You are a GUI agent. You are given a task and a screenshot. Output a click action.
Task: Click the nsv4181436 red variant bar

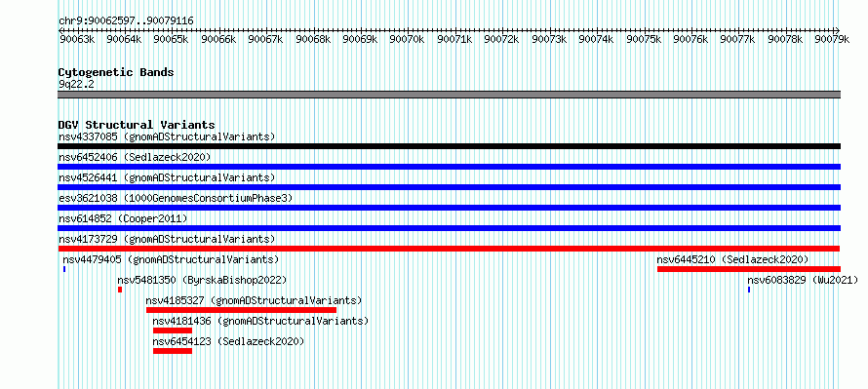click(173, 331)
